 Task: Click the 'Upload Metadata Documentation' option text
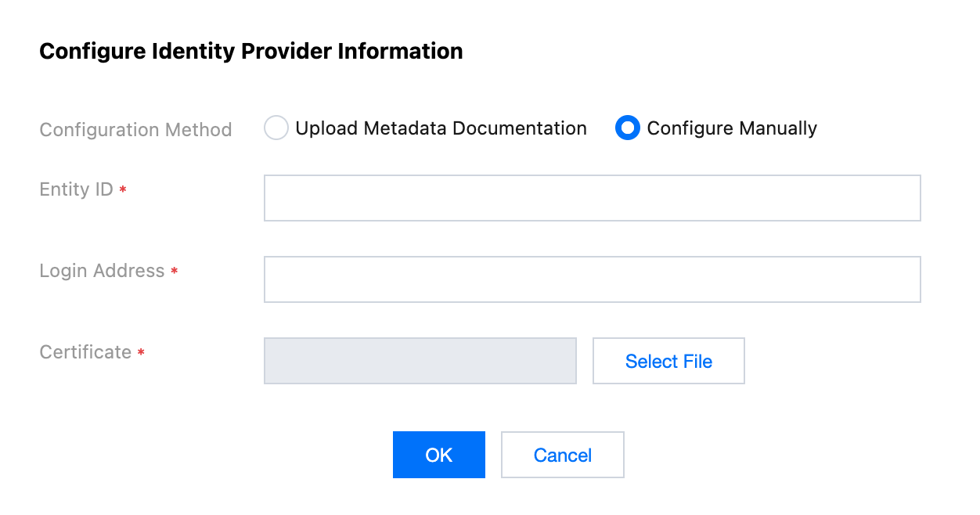[441, 128]
